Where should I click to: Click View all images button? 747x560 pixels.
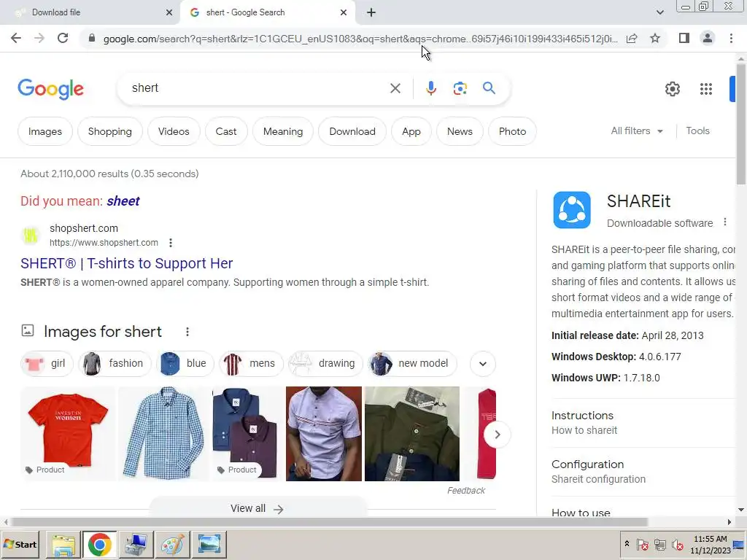(258, 508)
